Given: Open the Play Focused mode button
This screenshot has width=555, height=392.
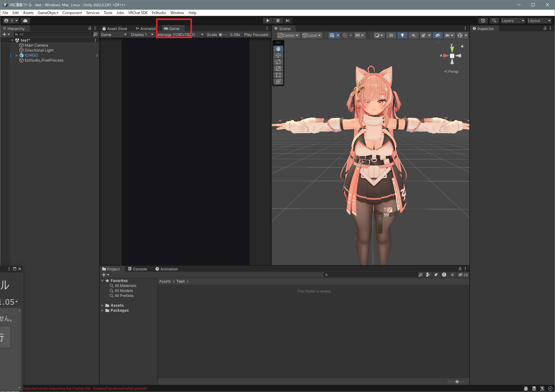Looking at the screenshot, I should (256, 35).
